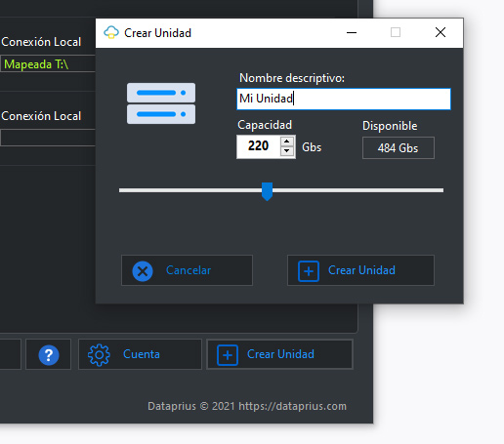The width and height of the screenshot is (504, 444).
Task: Click the blue question mark help icon
Action: point(49,355)
